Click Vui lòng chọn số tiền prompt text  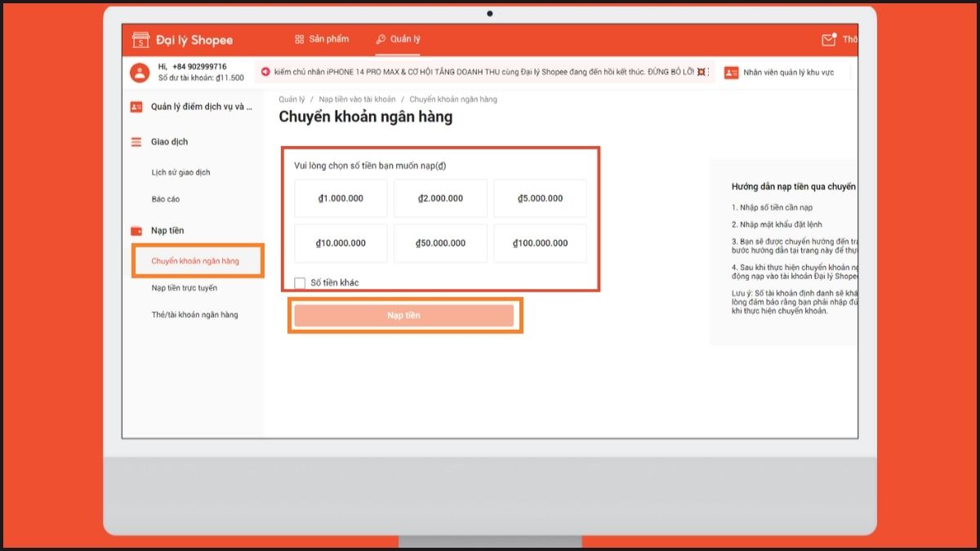point(370,166)
